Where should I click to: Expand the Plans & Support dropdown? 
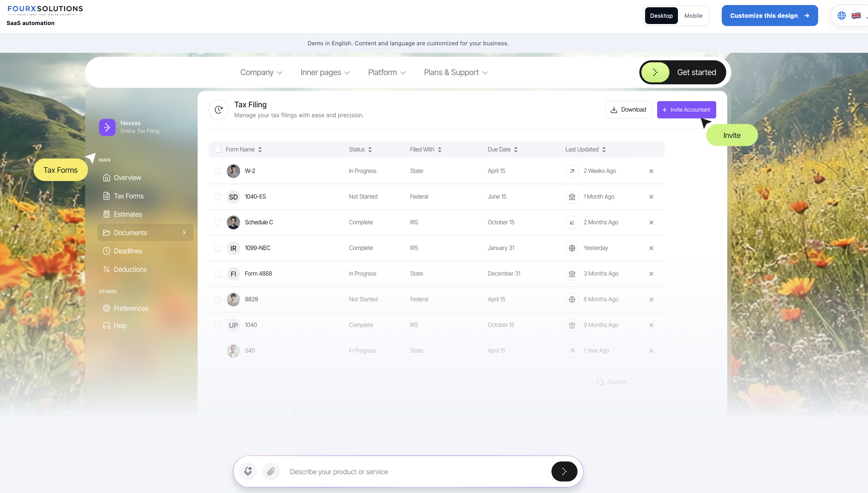click(456, 73)
